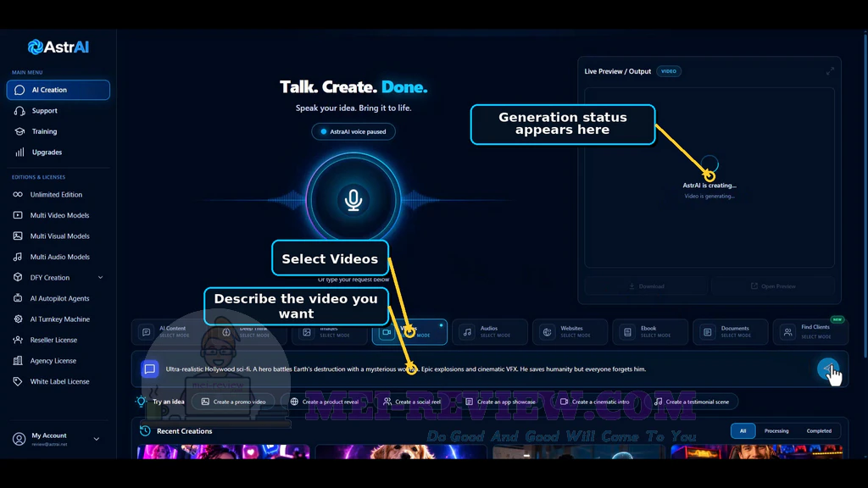Filter recent creations by Completed
Viewport: 868px width, 488px height.
[819, 431]
